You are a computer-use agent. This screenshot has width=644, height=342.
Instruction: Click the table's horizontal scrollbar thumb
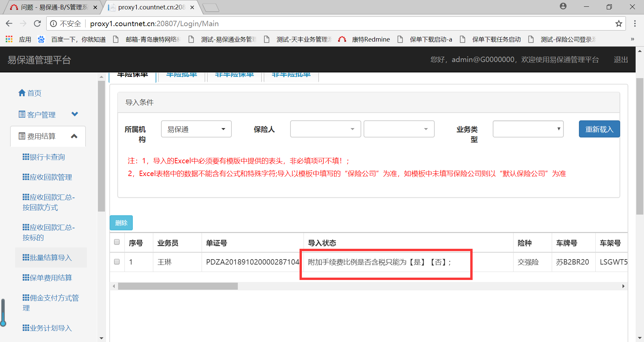178,286
